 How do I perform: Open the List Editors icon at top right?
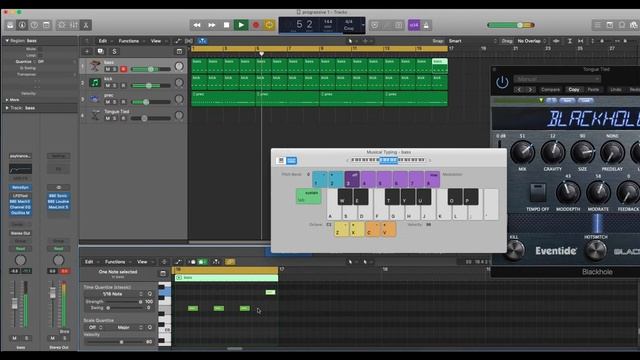[x=598, y=25]
